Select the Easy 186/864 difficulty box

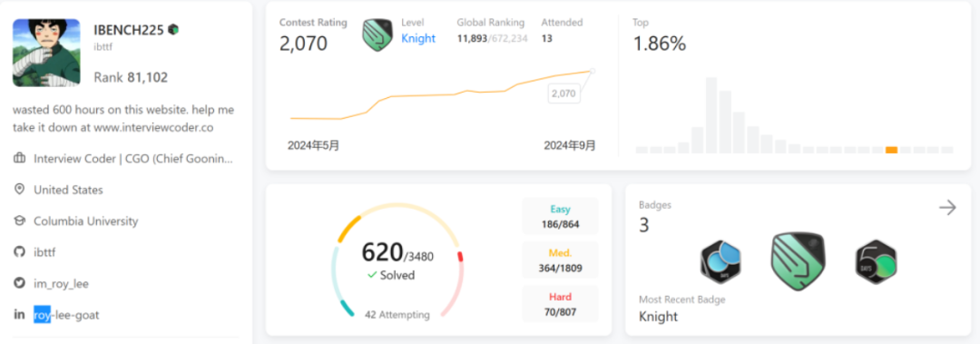pos(561,216)
